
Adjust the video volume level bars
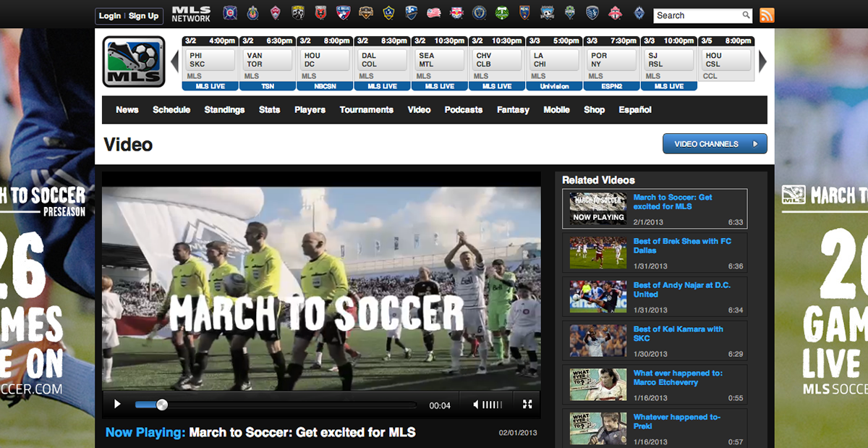(493, 405)
